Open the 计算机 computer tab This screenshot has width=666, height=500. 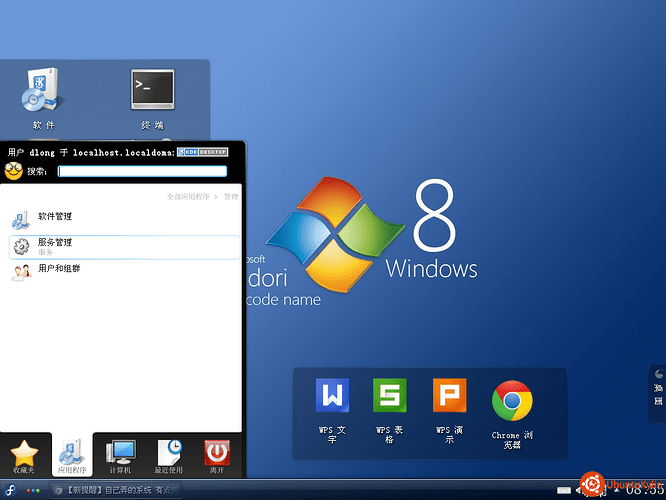point(121,457)
